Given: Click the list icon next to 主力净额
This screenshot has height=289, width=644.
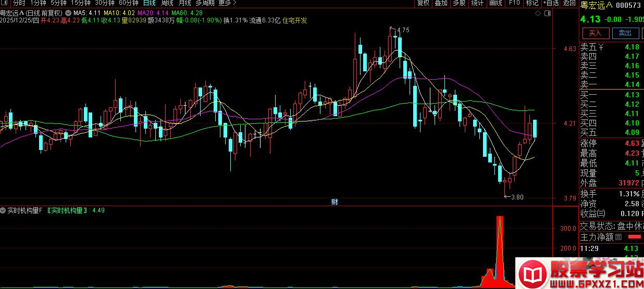Looking at the screenshot, I should click(618, 237).
